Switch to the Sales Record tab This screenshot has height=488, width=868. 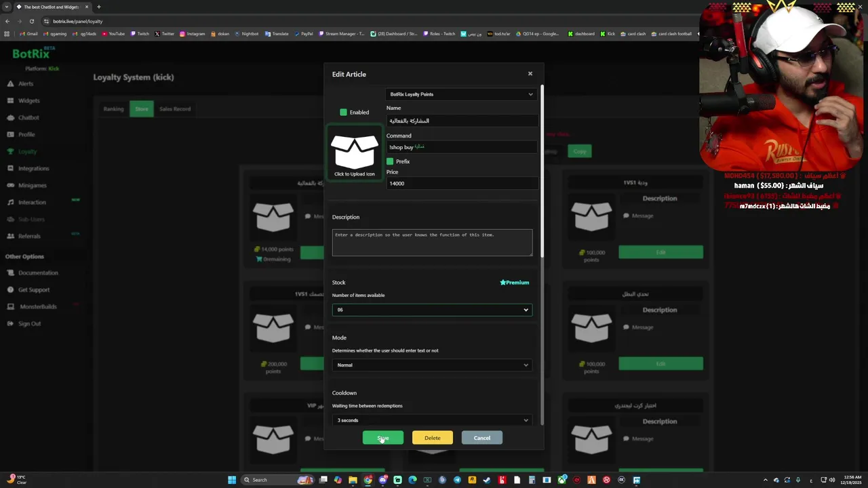point(175,108)
